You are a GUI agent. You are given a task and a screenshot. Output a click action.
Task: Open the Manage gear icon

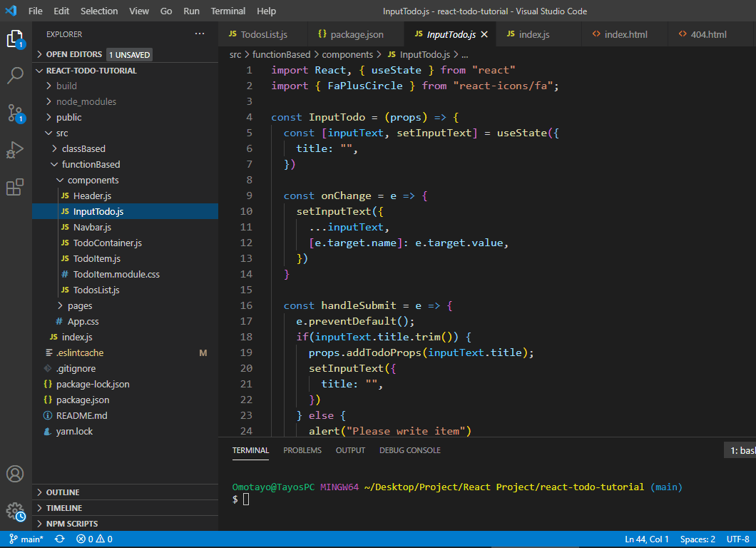tap(15, 511)
